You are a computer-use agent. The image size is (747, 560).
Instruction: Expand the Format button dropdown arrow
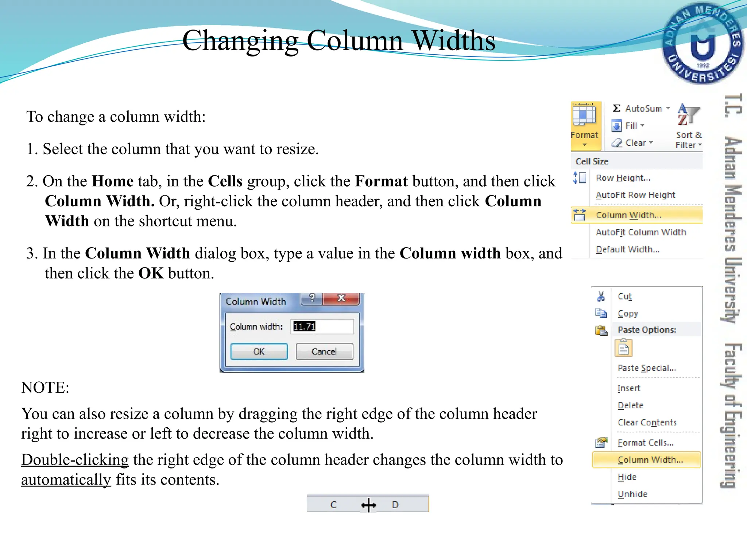tap(585, 145)
